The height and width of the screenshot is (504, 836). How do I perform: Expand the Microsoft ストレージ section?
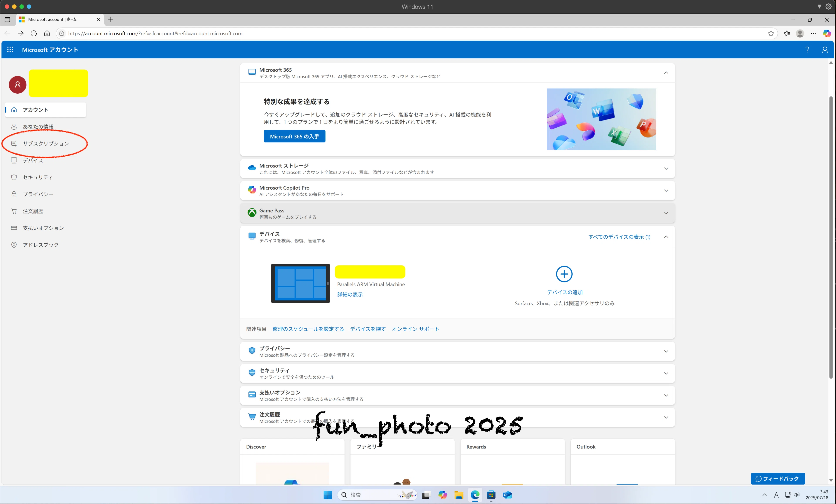pos(666,169)
